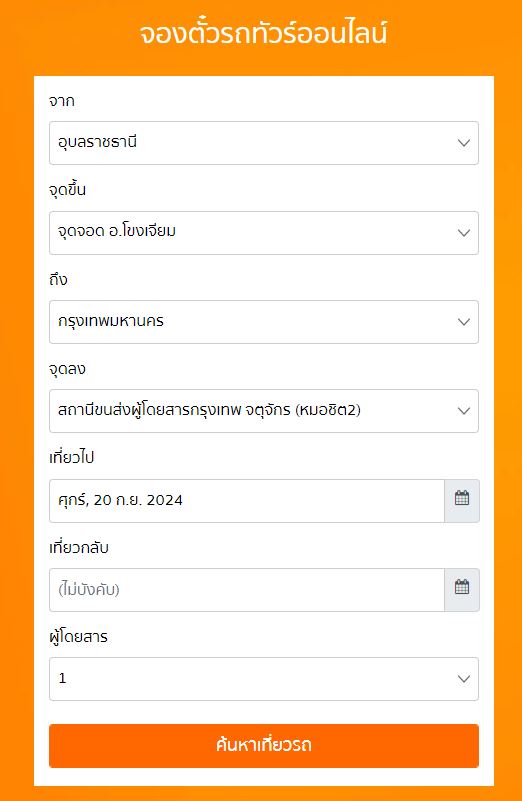Click departure date field ศุกร์, 20 ก.ย. 2024
The width and height of the screenshot is (522, 801).
(247, 501)
